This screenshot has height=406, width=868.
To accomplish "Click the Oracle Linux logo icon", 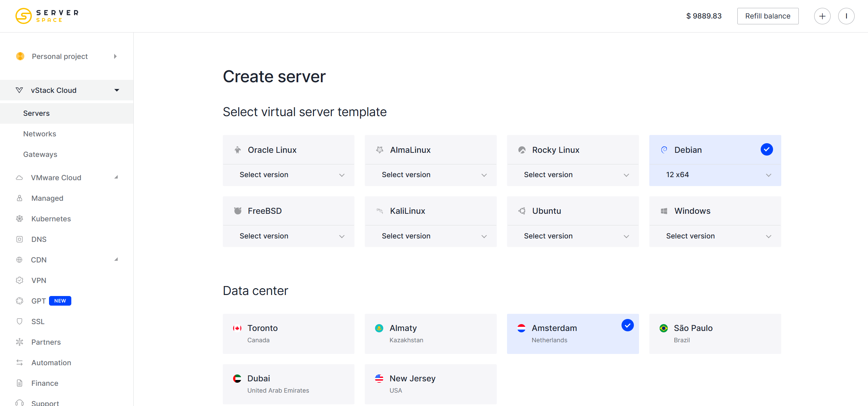I will pos(238,150).
